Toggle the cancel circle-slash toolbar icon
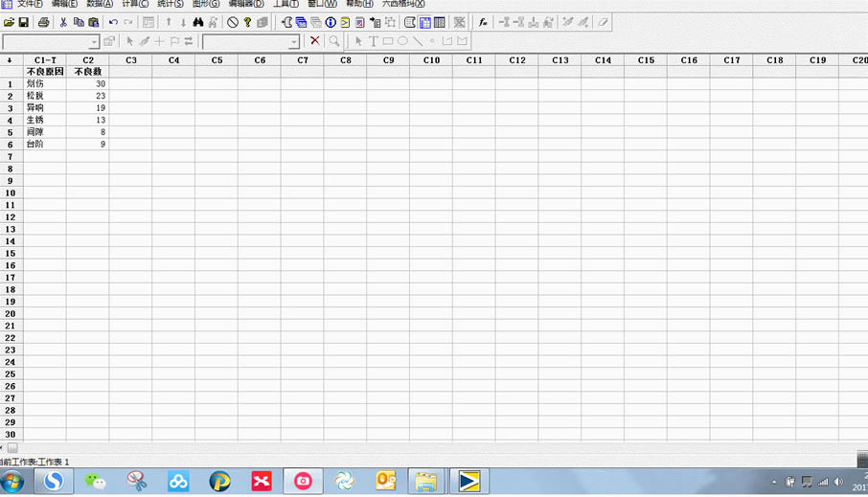Viewport: 868px width, 497px height. pyautogui.click(x=233, y=23)
